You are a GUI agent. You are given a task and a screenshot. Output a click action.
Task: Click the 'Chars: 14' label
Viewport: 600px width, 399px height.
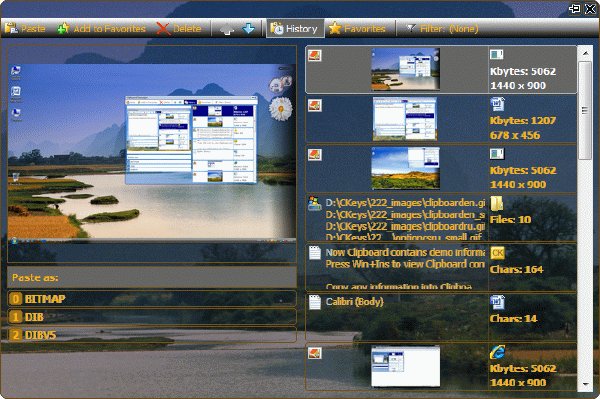click(514, 319)
